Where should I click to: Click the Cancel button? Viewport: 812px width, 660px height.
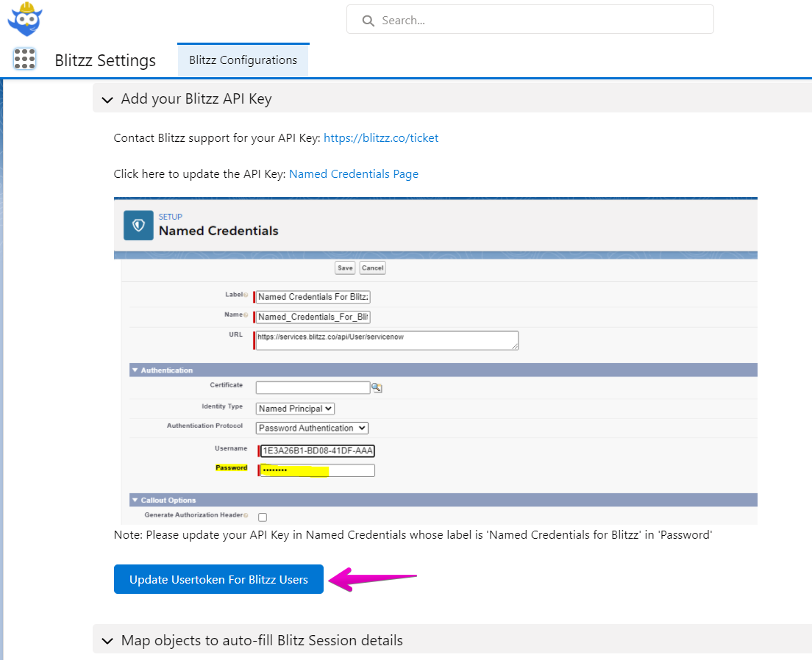pyautogui.click(x=372, y=268)
